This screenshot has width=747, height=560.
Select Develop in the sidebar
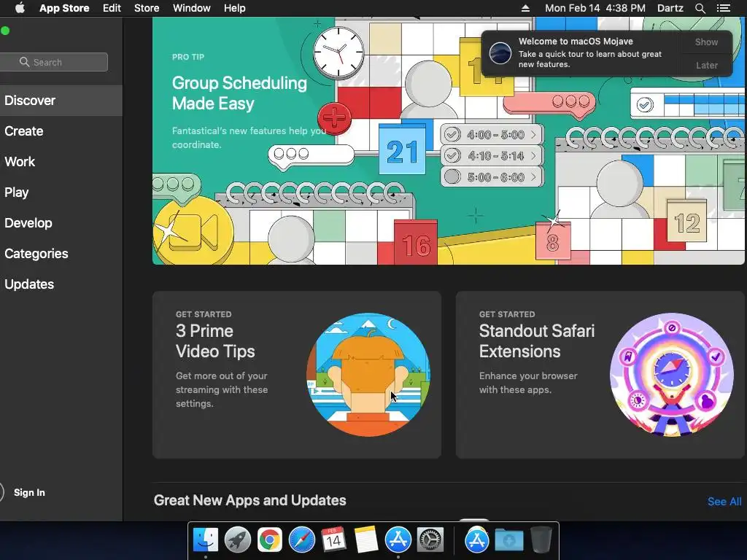pyautogui.click(x=61, y=223)
